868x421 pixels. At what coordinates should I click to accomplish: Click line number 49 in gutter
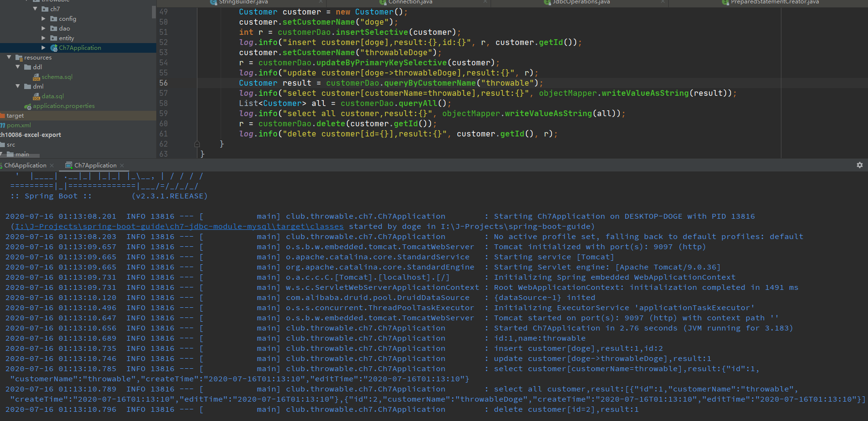tap(164, 12)
